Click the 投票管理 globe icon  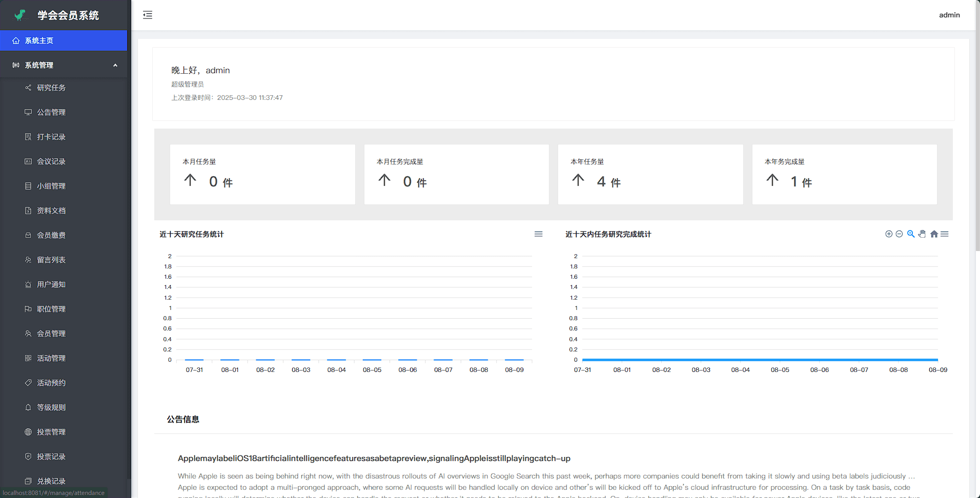coord(28,432)
